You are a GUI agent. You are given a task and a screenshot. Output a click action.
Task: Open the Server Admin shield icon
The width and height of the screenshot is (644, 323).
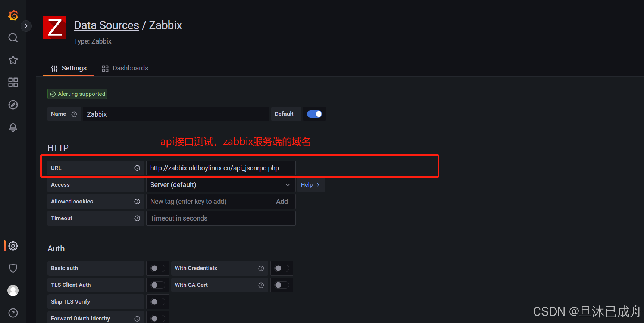[13, 268]
